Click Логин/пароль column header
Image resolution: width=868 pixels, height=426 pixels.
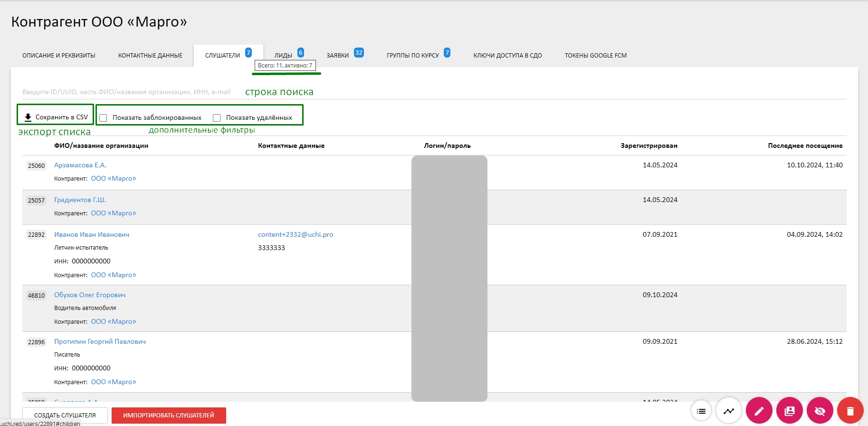tap(448, 145)
